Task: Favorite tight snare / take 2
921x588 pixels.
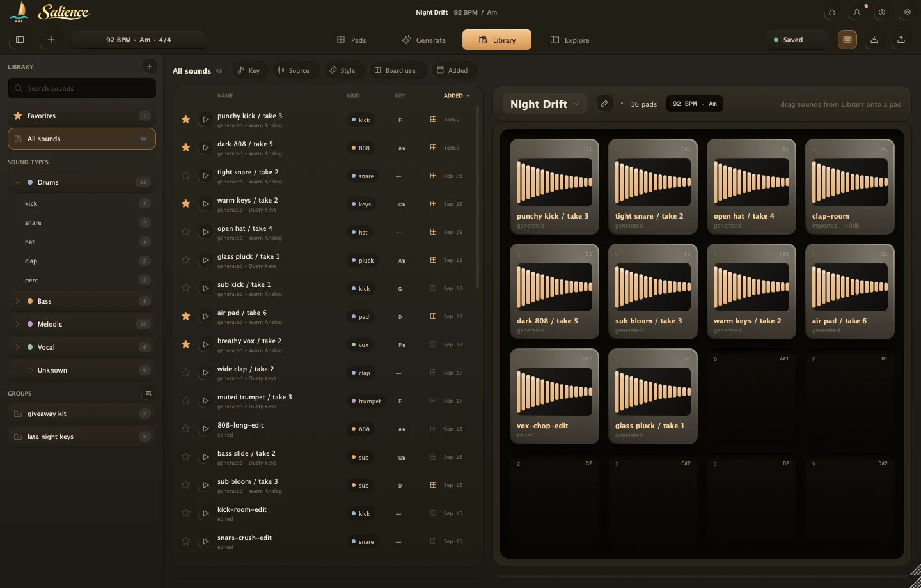Action: pyautogui.click(x=185, y=176)
